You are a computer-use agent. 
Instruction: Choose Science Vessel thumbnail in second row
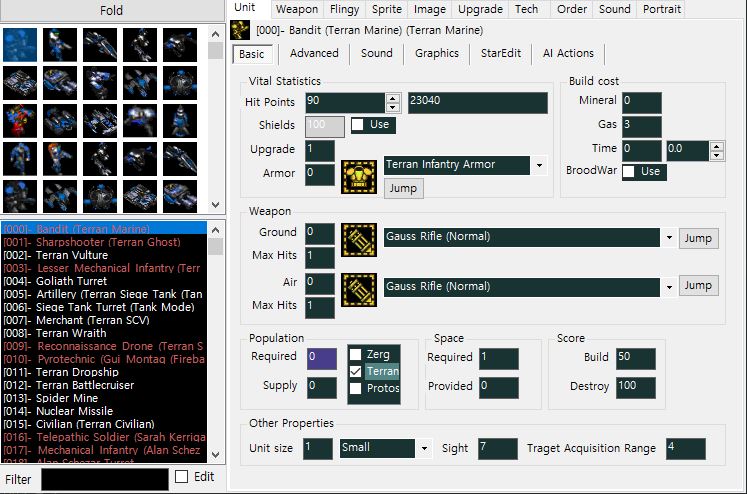(180, 83)
